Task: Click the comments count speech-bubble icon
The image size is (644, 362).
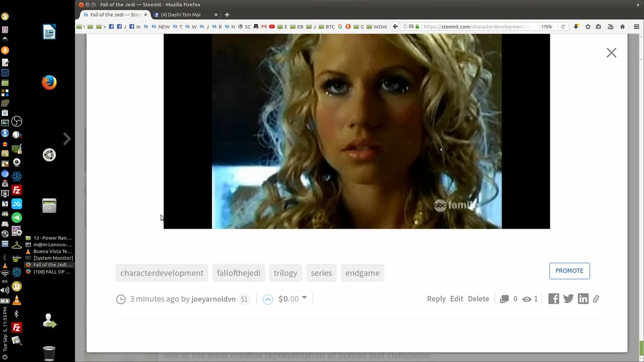Action: [x=504, y=299]
